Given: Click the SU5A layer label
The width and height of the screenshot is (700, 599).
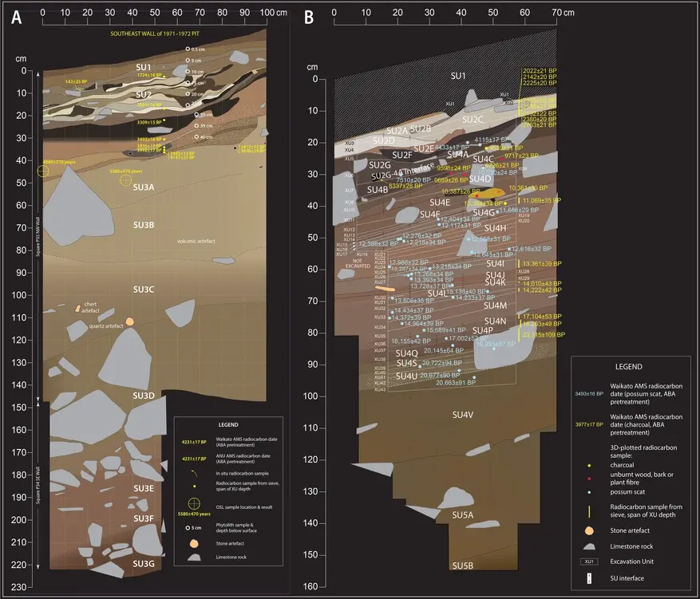Looking at the screenshot, I should [x=462, y=515].
